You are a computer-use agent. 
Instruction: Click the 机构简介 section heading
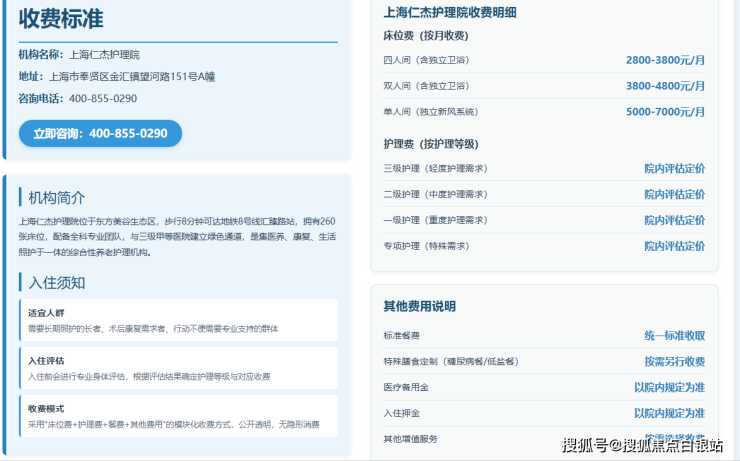point(57,198)
